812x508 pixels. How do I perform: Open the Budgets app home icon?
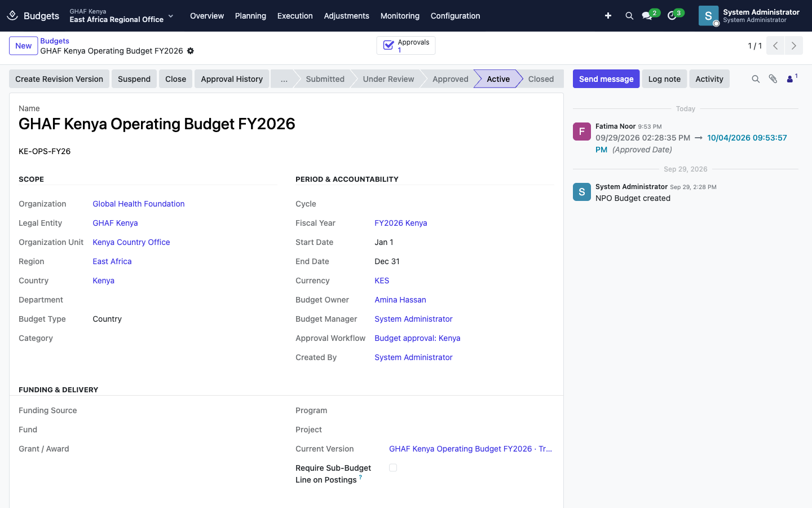coord(12,16)
